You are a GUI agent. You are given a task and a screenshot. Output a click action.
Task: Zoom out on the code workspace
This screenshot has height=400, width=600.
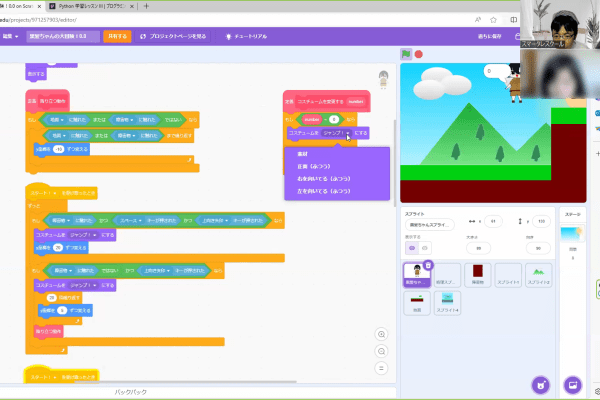[381, 351]
